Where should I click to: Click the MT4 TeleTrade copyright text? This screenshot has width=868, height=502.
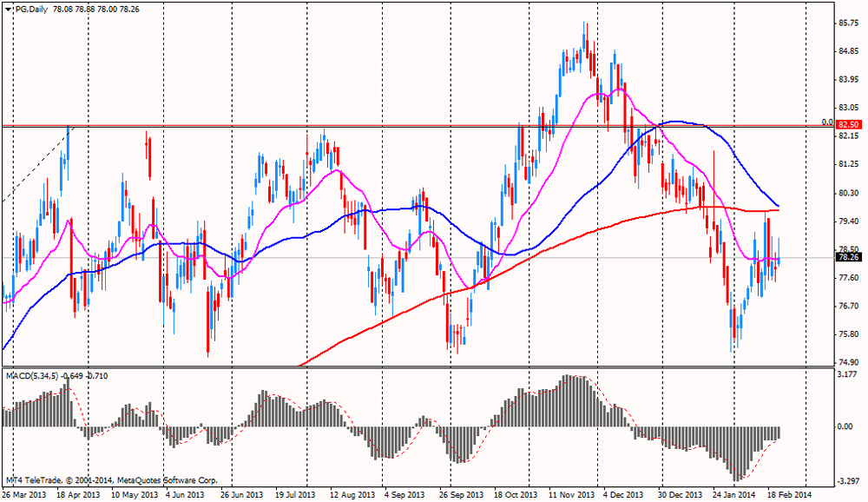112,480
